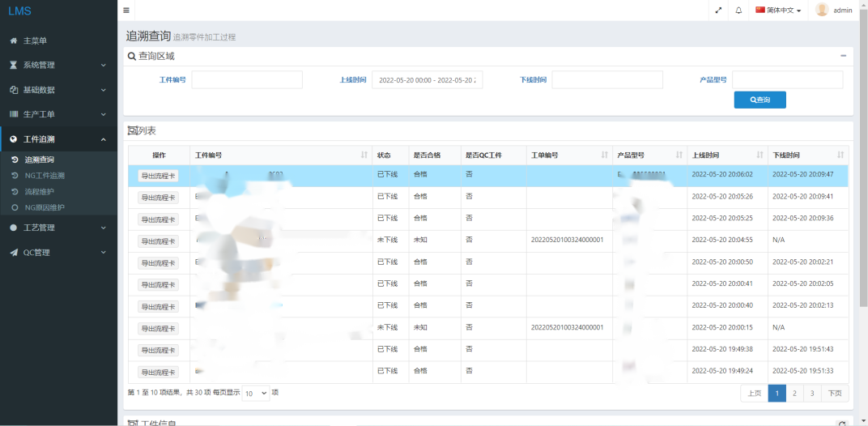
Task: Click the 上线时间 date range field
Action: (x=427, y=79)
